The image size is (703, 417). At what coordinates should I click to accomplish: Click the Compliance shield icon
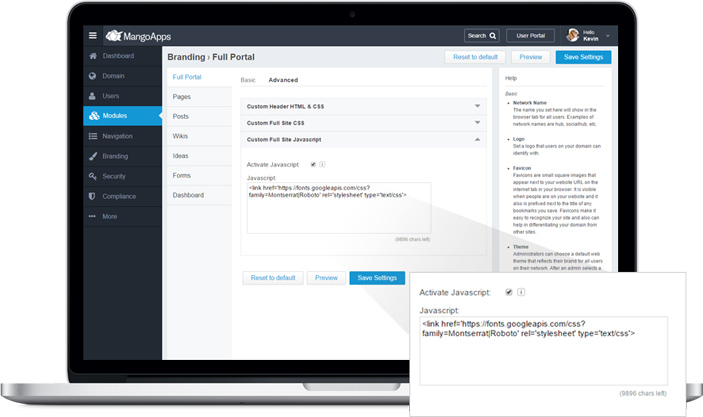(92, 196)
